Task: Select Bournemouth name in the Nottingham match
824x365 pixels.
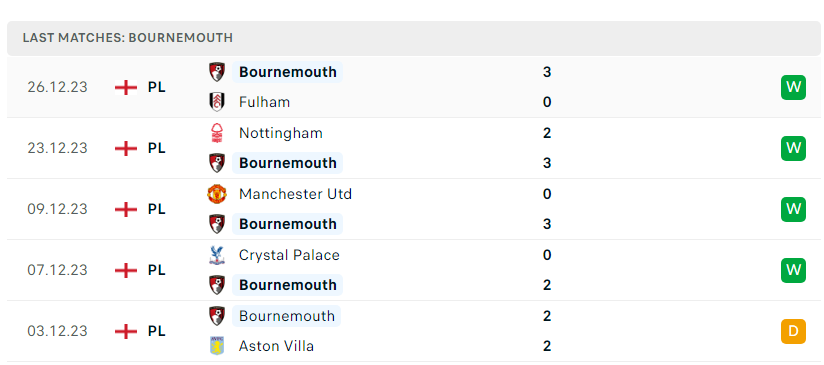Action: [x=287, y=163]
